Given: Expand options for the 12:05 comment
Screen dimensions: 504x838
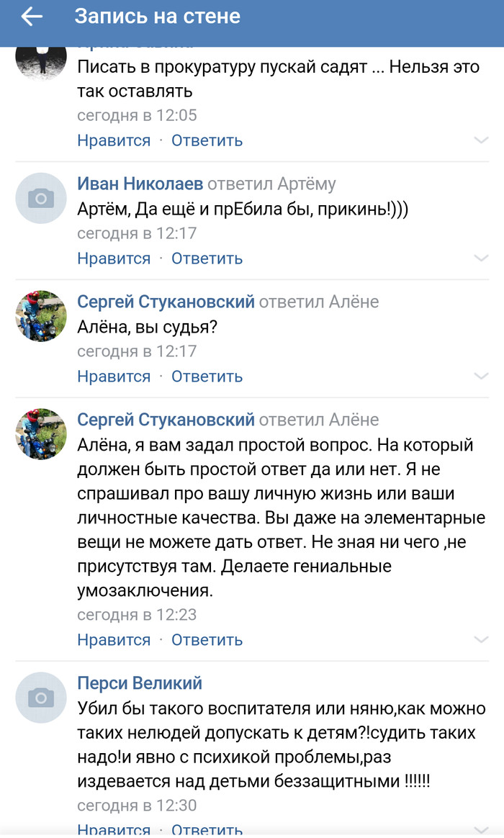Looking at the screenshot, I should (x=481, y=140).
